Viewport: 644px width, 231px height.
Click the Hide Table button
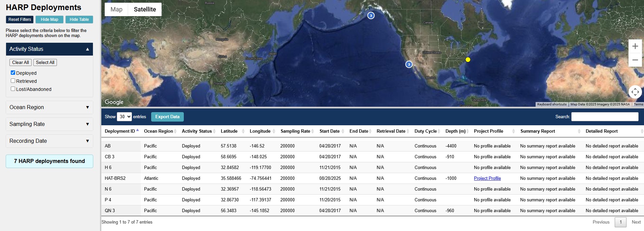pyautogui.click(x=79, y=20)
